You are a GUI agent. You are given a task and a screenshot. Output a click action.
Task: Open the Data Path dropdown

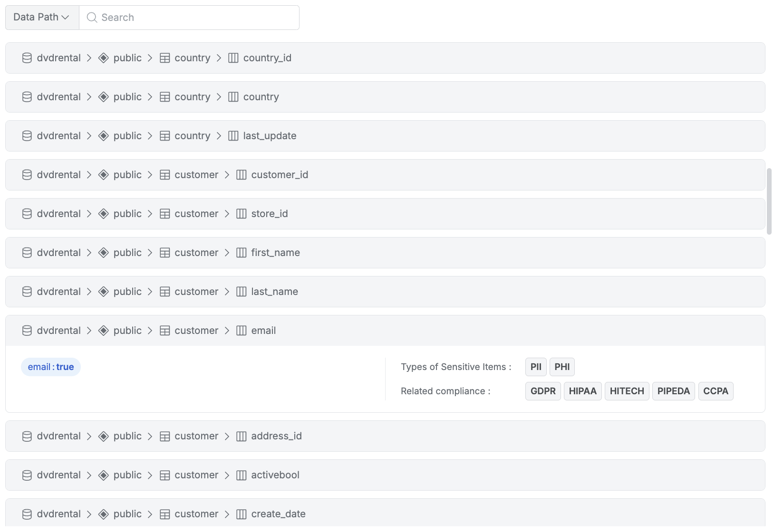tap(42, 18)
